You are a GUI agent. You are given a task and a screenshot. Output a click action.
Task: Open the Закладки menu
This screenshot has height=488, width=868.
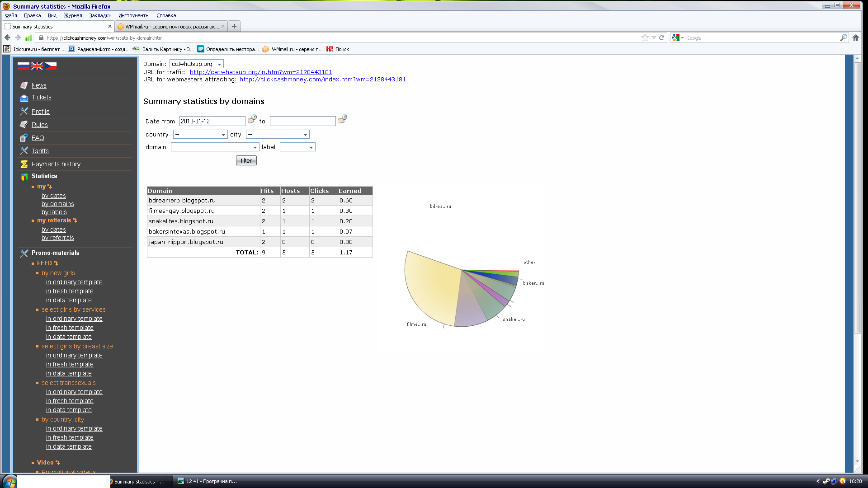[100, 15]
